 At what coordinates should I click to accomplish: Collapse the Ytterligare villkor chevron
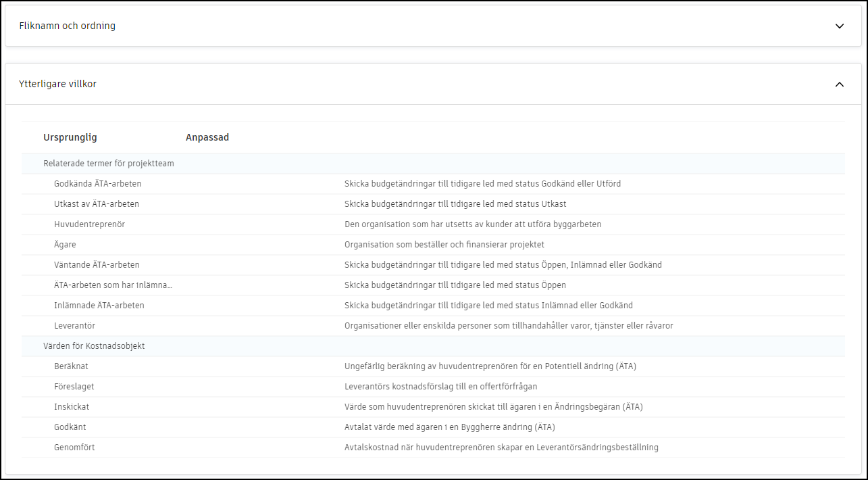(840, 85)
